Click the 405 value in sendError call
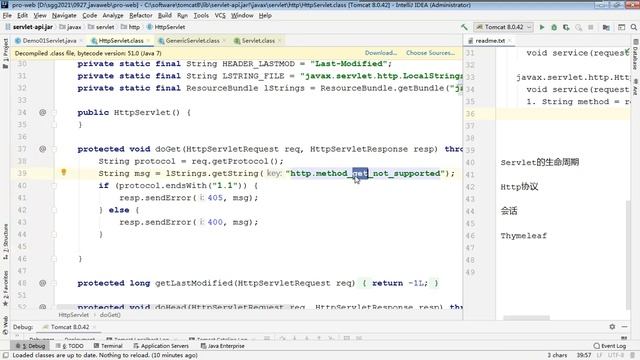This screenshot has width=640, height=360. click(x=215, y=198)
